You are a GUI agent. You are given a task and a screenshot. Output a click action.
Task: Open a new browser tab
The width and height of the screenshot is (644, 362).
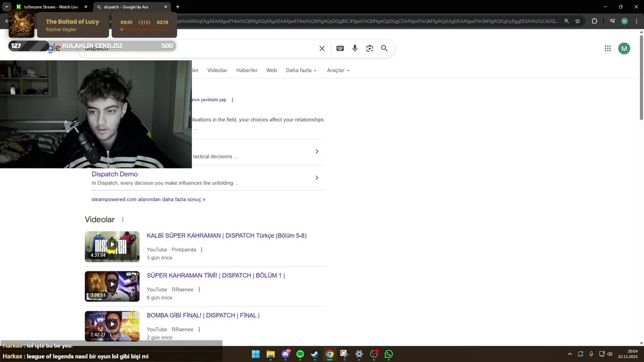178,7
